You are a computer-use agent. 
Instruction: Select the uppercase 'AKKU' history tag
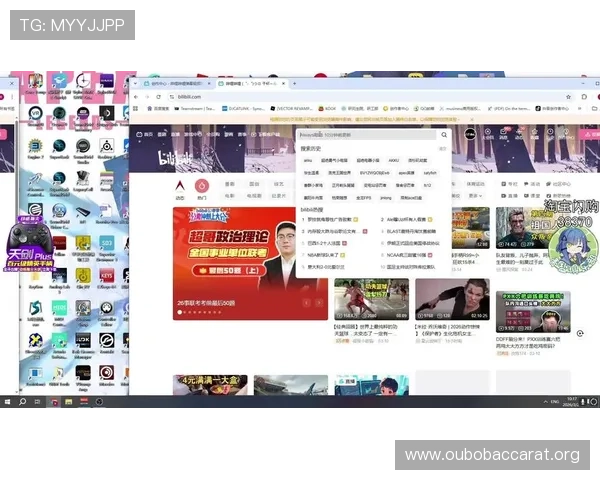point(393,160)
